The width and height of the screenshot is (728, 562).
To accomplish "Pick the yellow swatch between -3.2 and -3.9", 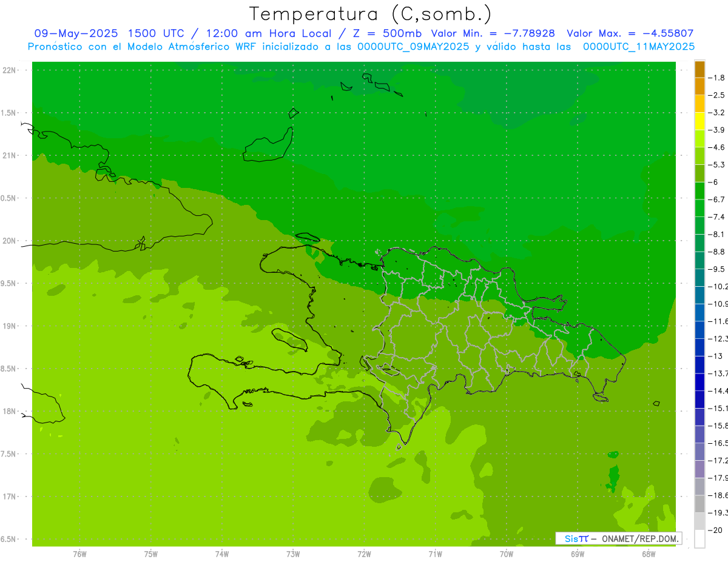I will click(699, 121).
